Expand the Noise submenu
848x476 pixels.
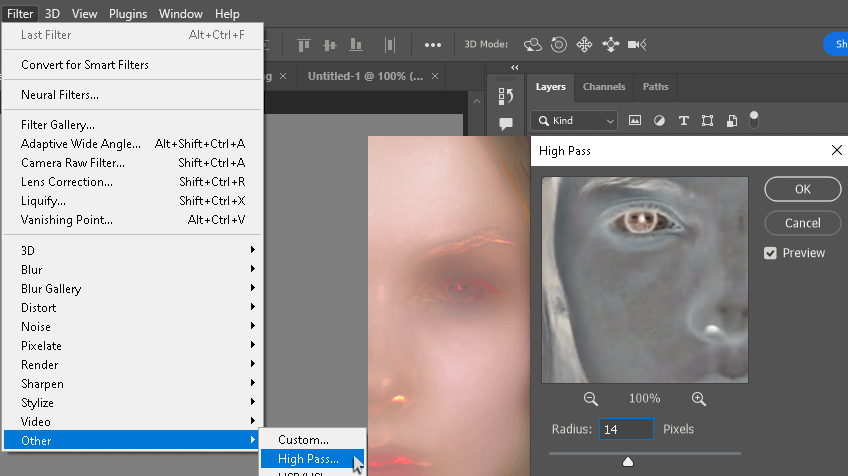[x=132, y=326]
